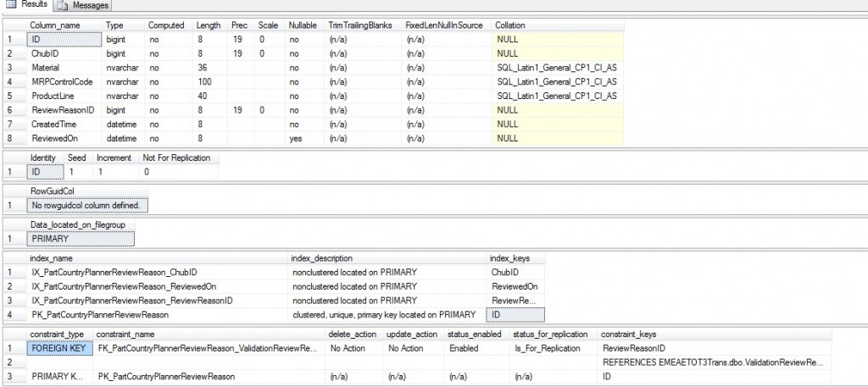Select the PRIMARY K... constraint type cell

[x=60, y=377]
